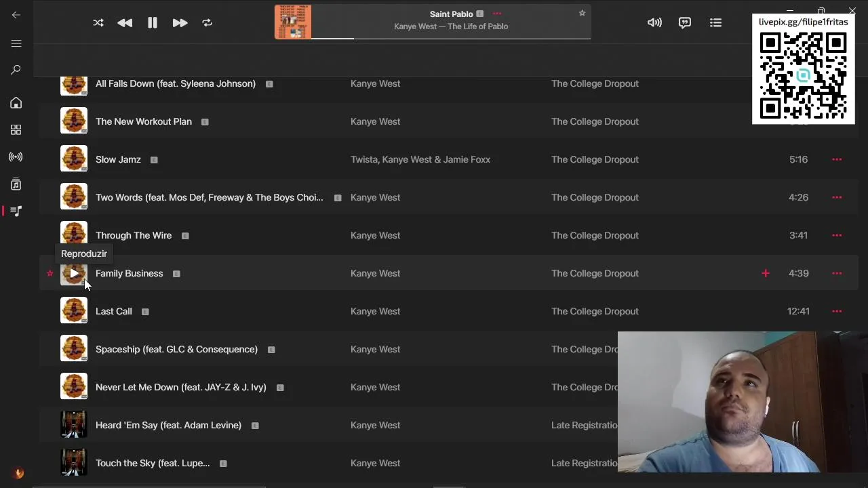
Task: Play Family Business
Action: coord(74,273)
